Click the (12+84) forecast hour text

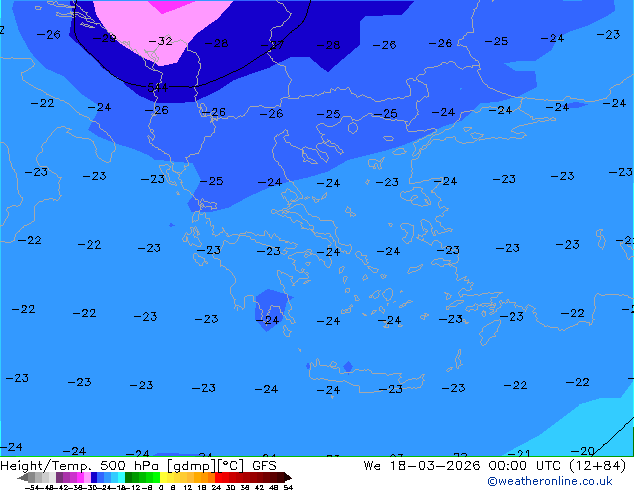pos(598,466)
